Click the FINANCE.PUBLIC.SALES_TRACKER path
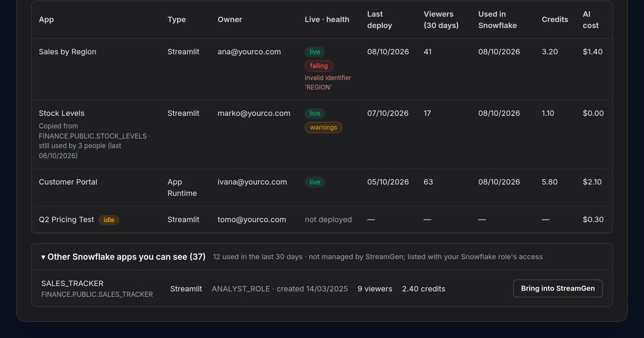The height and width of the screenshot is (338, 644). coord(97,295)
